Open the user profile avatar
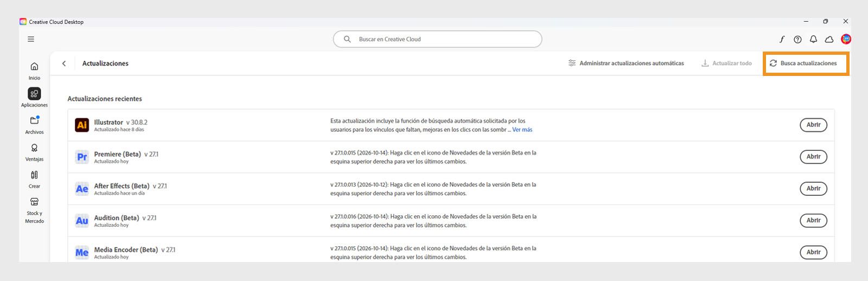This screenshot has height=281, width=868. point(846,39)
